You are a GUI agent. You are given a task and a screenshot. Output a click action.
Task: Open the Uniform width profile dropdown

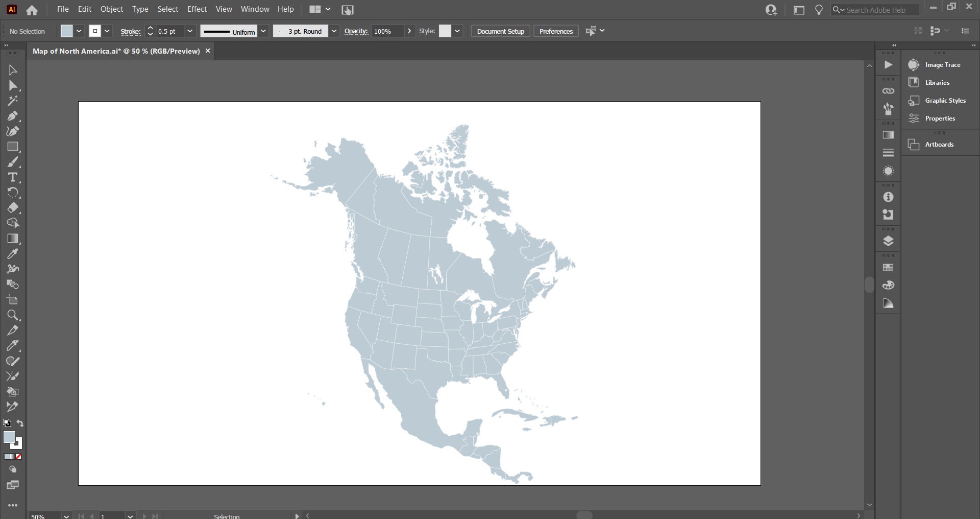tap(263, 31)
